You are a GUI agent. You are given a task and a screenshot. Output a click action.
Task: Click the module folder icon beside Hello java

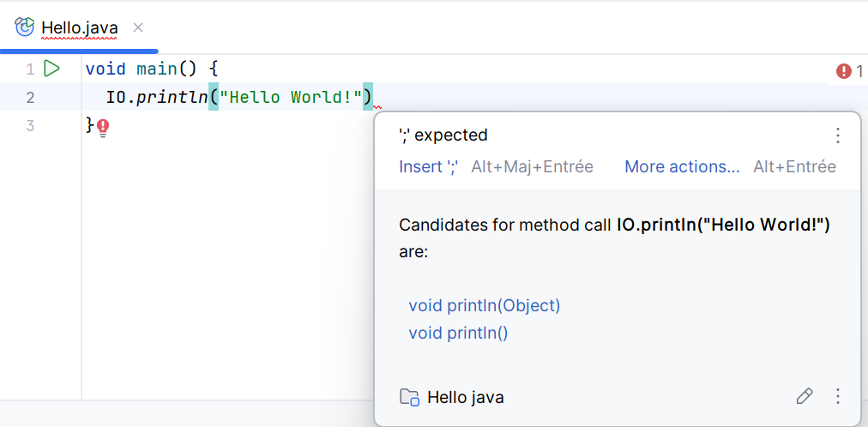[x=409, y=397]
